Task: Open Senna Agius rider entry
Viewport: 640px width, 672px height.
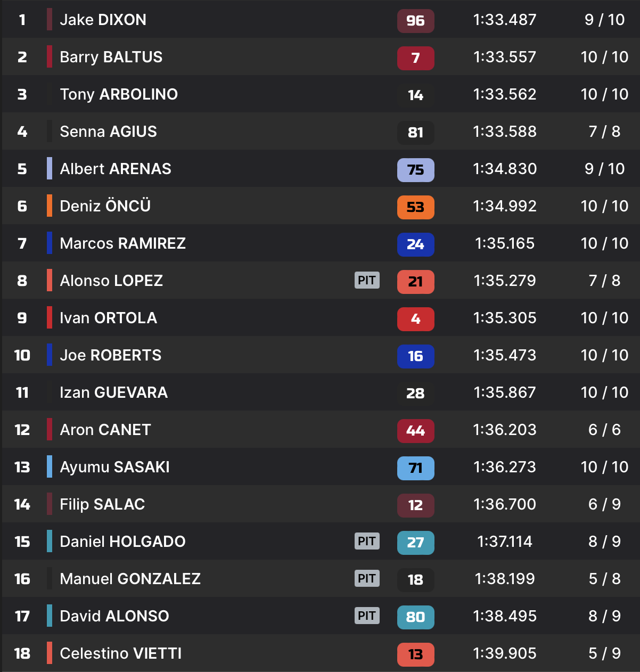Action: tap(108, 132)
